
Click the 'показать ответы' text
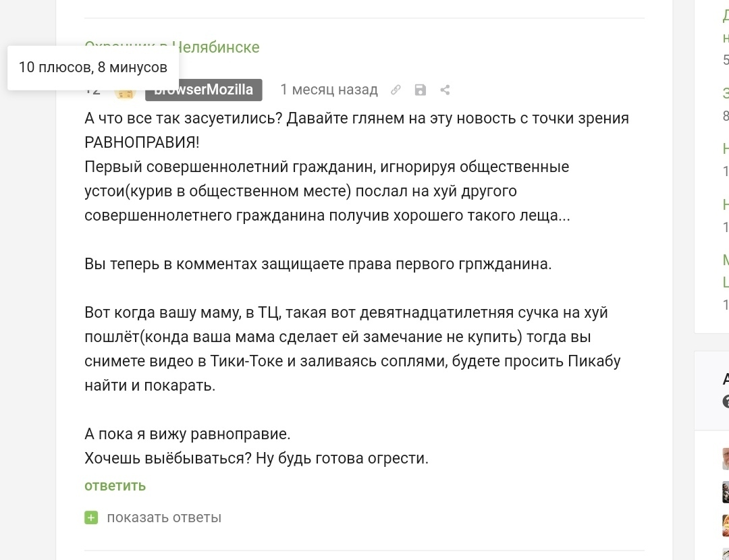pyautogui.click(x=164, y=517)
